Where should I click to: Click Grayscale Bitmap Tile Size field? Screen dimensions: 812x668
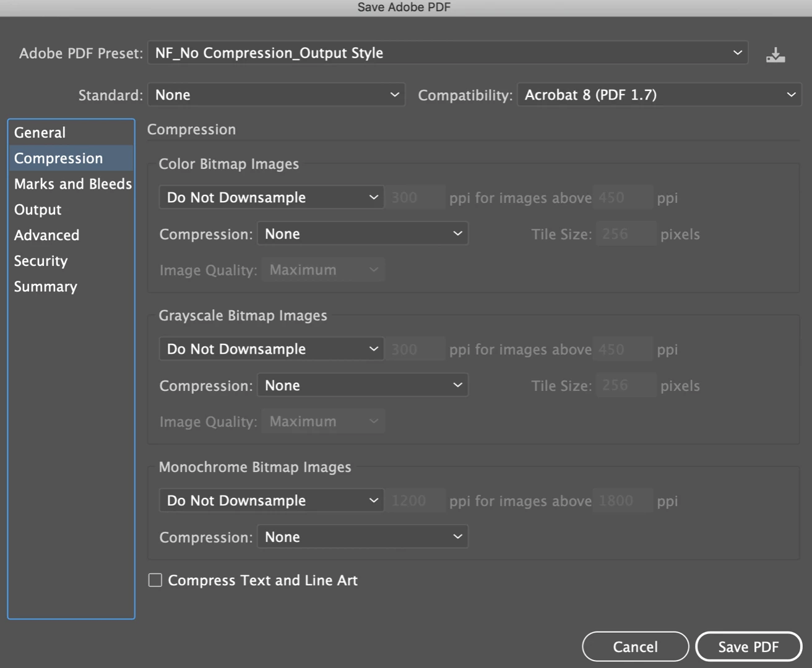626,385
